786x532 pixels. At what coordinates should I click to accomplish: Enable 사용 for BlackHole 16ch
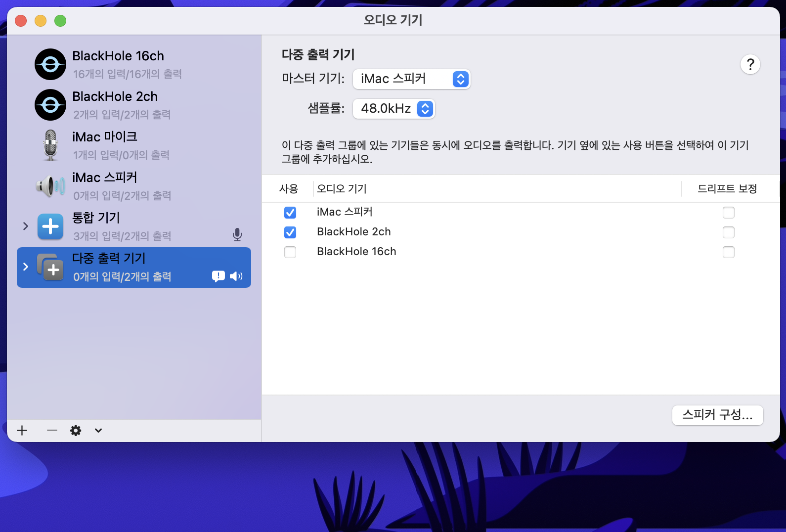pos(290,252)
